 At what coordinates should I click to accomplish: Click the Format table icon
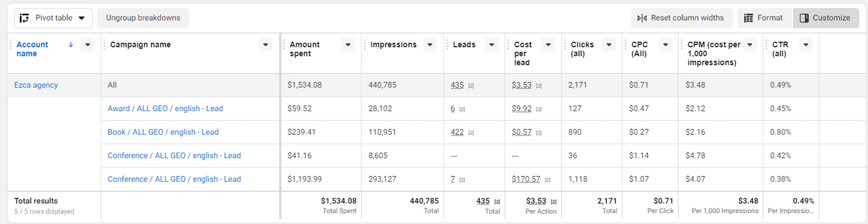pos(748,18)
